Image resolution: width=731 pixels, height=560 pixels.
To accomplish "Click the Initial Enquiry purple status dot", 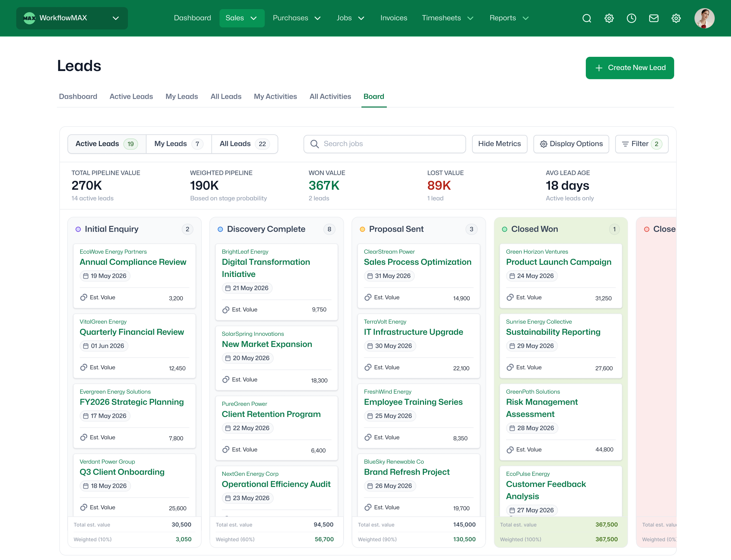I will pos(78,229).
